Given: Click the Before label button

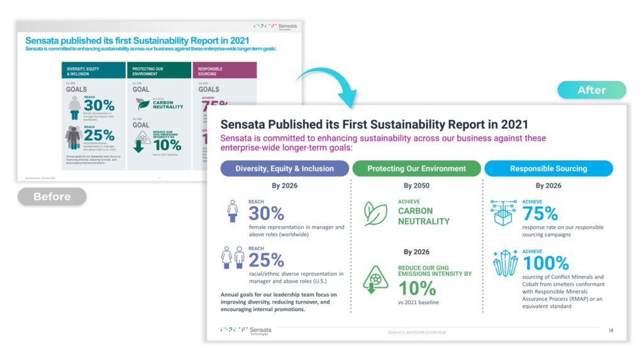Looking at the screenshot, I should pyautogui.click(x=52, y=197).
